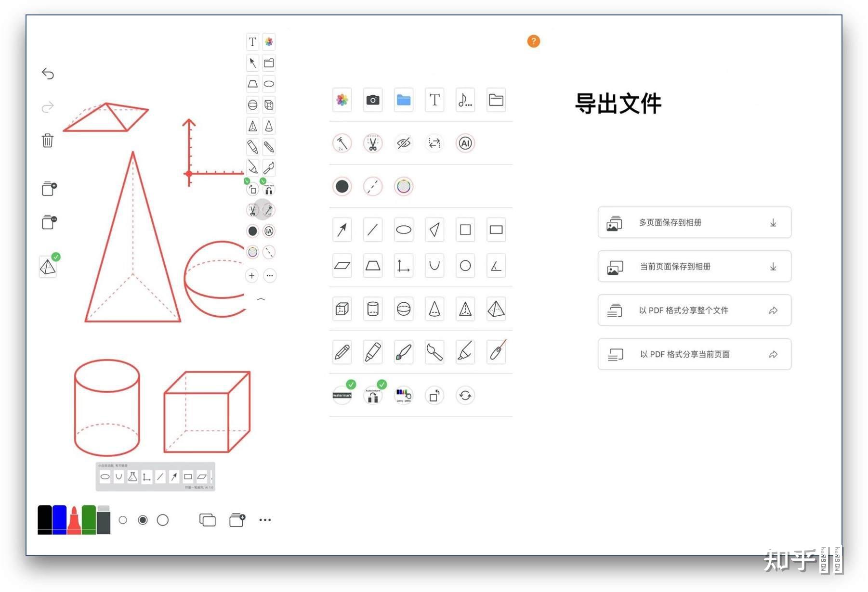Collapse the floating toolbar with chevron

pos(261,299)
